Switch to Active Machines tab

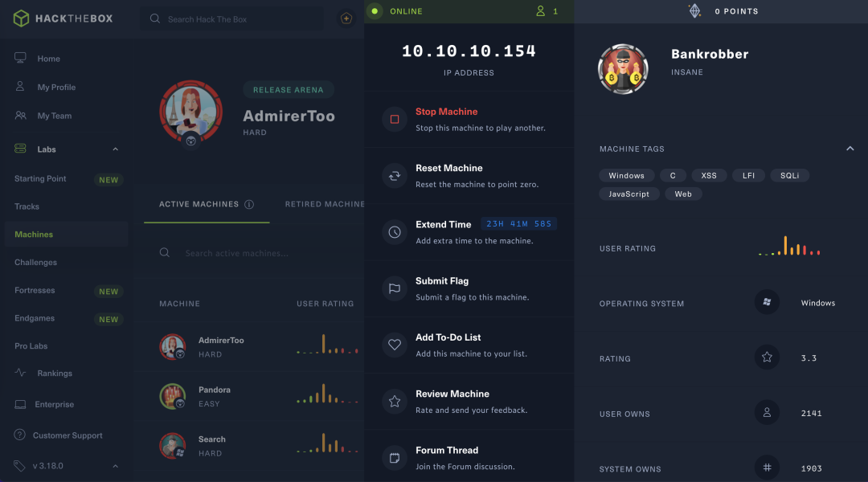pyautogui.click(x=207, y=204)
